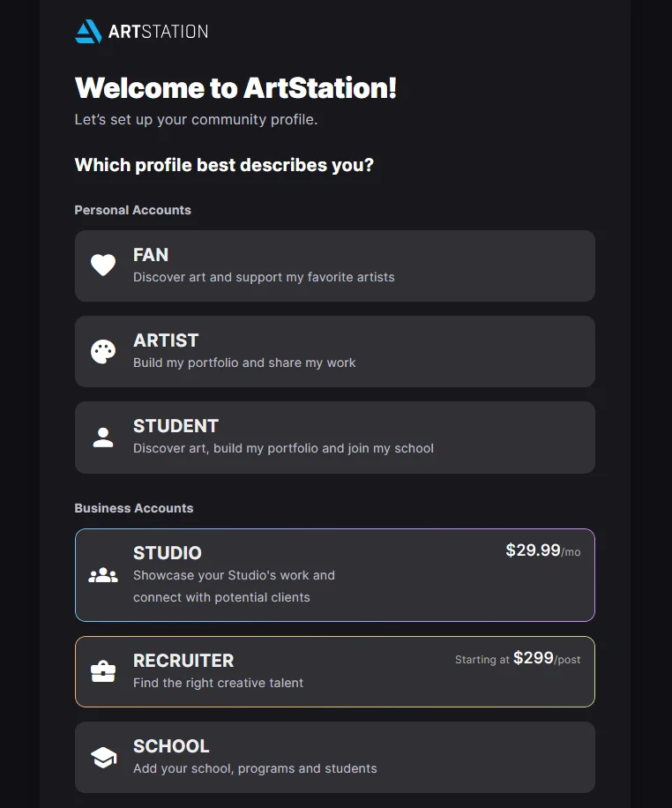The image size is (672, 808).
Task: Click the heart icon for Fan
Action: pyautogui.click(x=103, y=266)
